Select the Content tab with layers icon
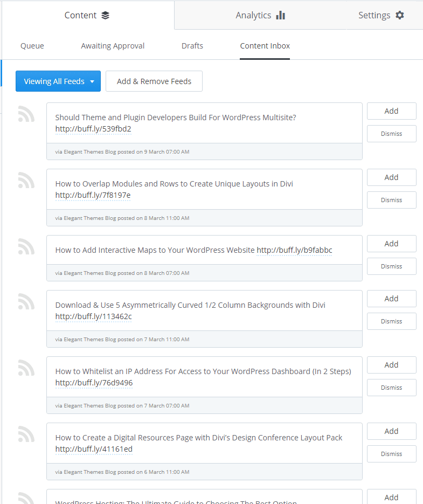This screenshot has height=504, width=423. [x=87, y=15]
